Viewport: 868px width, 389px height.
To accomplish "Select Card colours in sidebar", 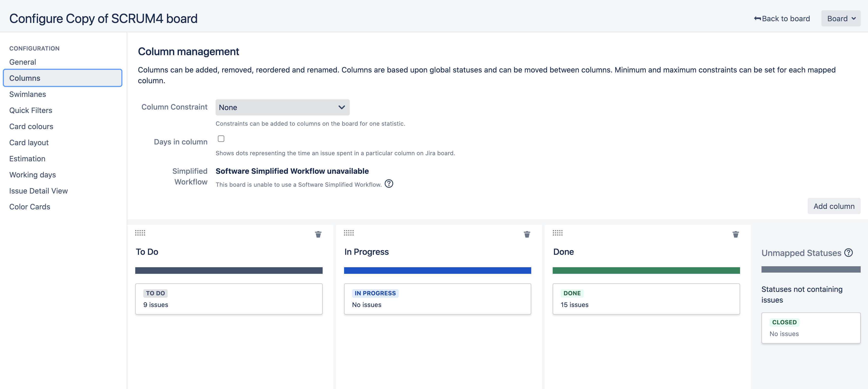I will [x=31, y=126].
